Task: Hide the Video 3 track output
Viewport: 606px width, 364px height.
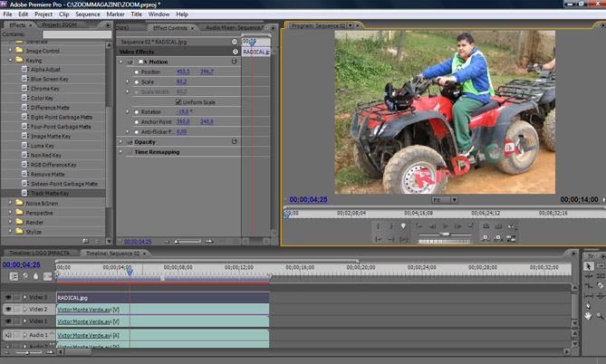Action: 8,297
